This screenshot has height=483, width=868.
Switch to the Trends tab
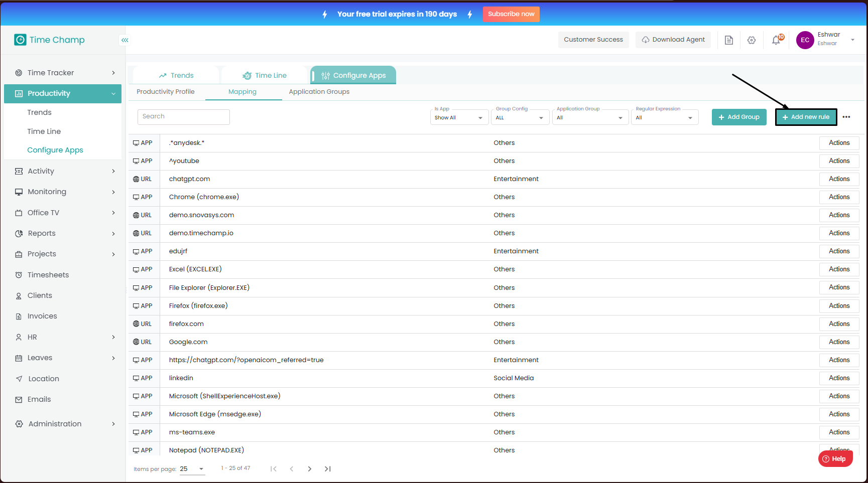pyautogui.click(x=176, y=75)
